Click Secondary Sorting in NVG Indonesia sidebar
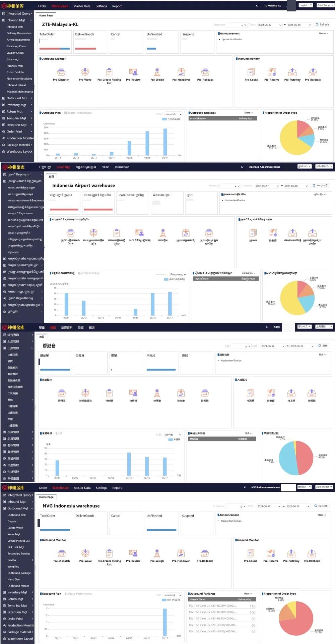The width and height of the screenshot is (335, 644). click(x=19, y=554)
